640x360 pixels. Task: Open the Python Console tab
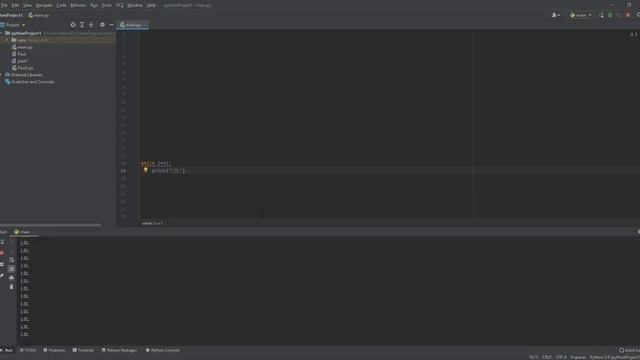[162, 350]
